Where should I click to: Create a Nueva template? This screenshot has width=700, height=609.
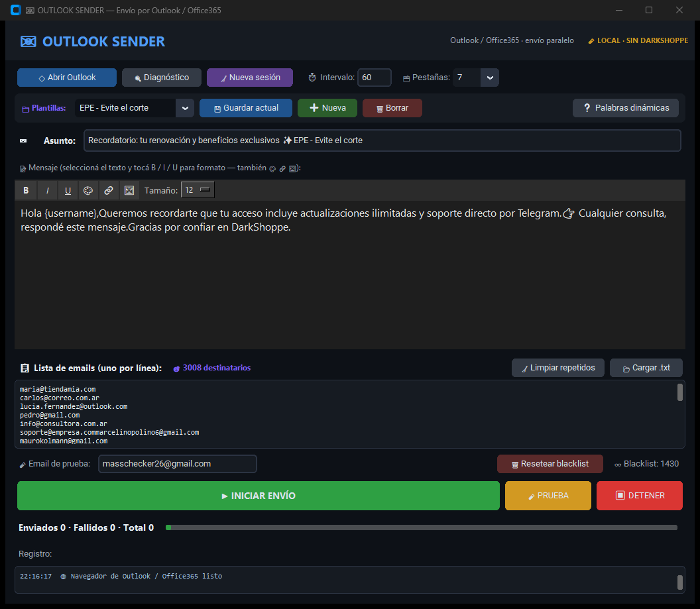pyautogui.click(x=327, y=108)
